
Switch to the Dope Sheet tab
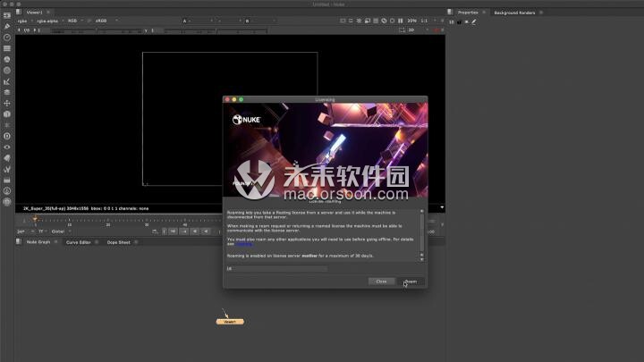[118, 242]
